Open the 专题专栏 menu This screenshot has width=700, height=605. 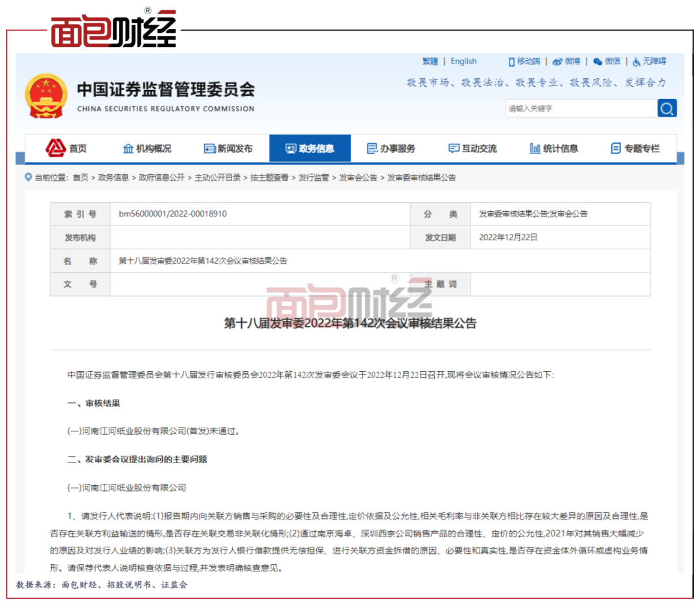[635, 149]
